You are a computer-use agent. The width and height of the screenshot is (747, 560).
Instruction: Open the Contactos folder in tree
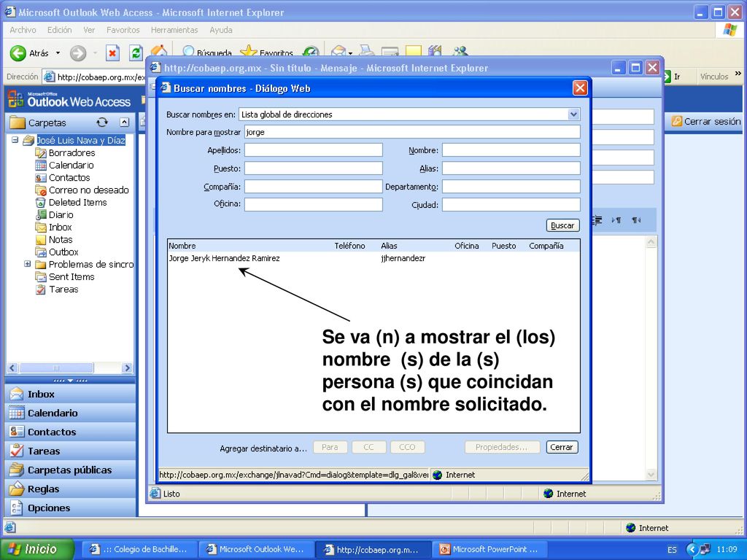tap(69, 178)
